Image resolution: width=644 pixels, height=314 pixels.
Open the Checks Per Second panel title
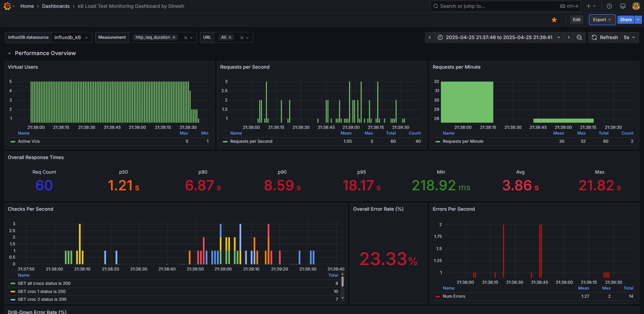[x=31, y=209]
